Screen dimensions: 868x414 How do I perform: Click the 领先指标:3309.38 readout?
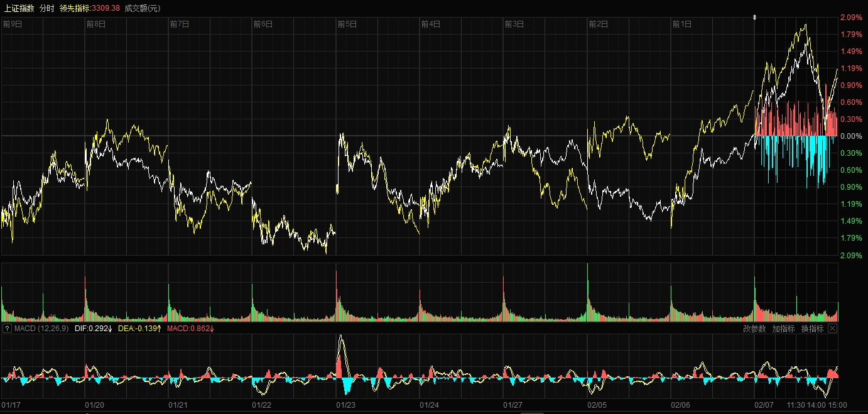coord(90,8)
